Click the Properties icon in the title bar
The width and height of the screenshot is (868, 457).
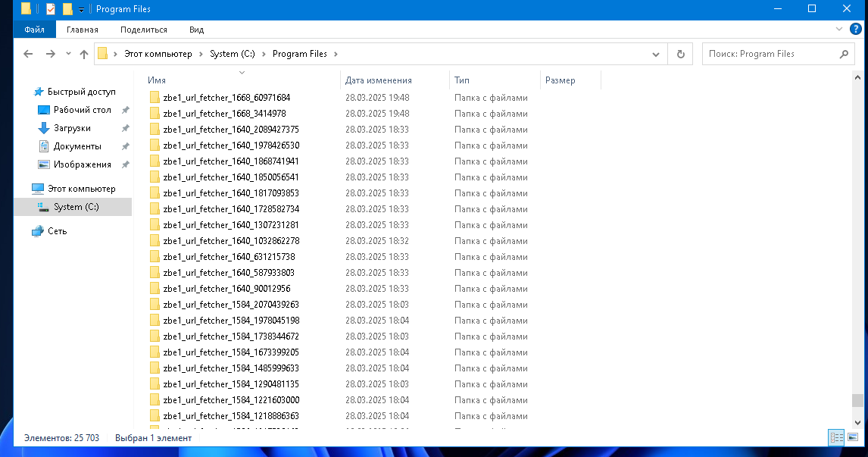51,9
